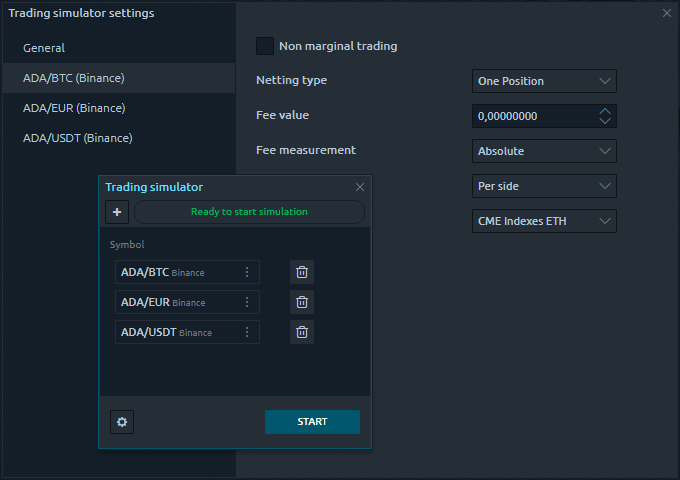Open ADA/BTC three-dot options menu
Viewport: 680px width, 480px height.
tap(247, 272)
